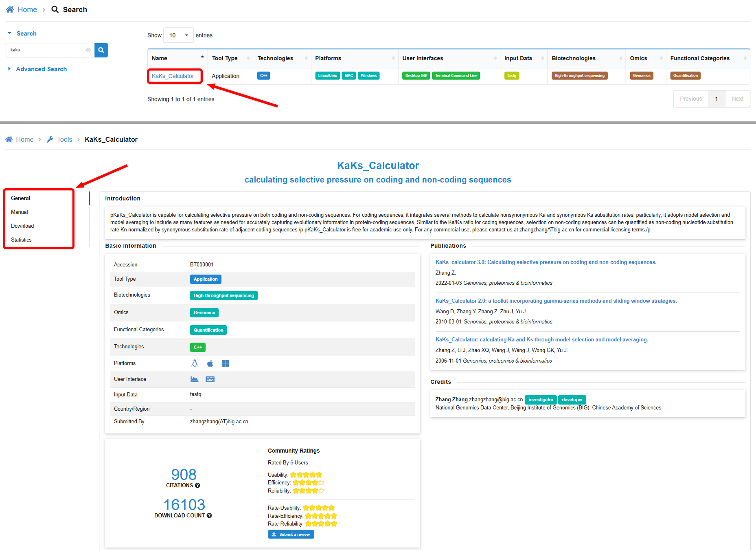756x550 pixels.
Task: Click the Submit a review button
Action: [291, 534]
